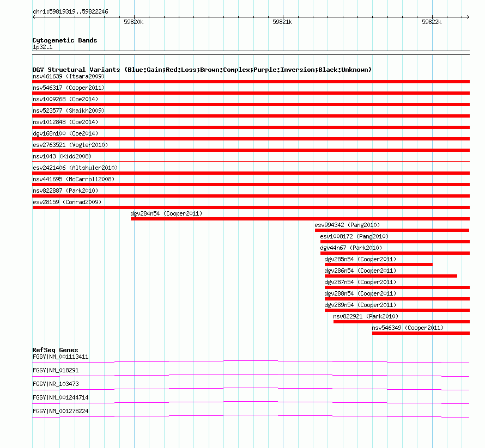Open variant nsv822887 (Park2010)
The height and width of the screenshot is (448, 485).
65,191
